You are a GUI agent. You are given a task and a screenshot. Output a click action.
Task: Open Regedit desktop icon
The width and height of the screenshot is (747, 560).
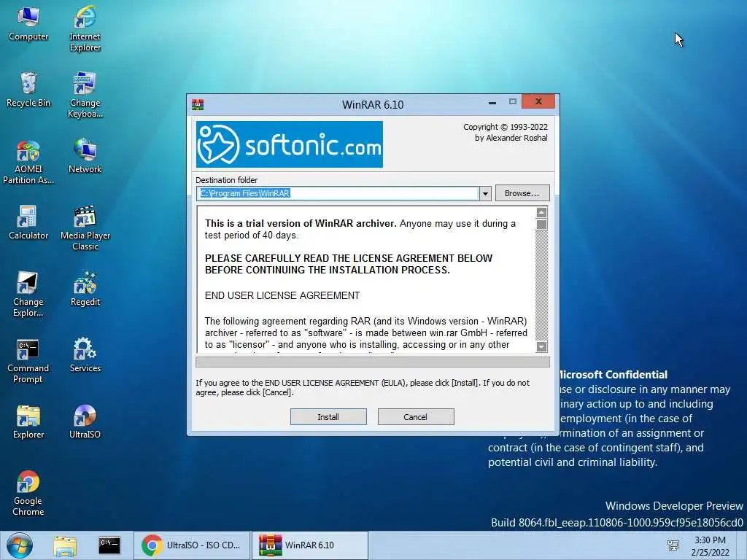point(85,289)
